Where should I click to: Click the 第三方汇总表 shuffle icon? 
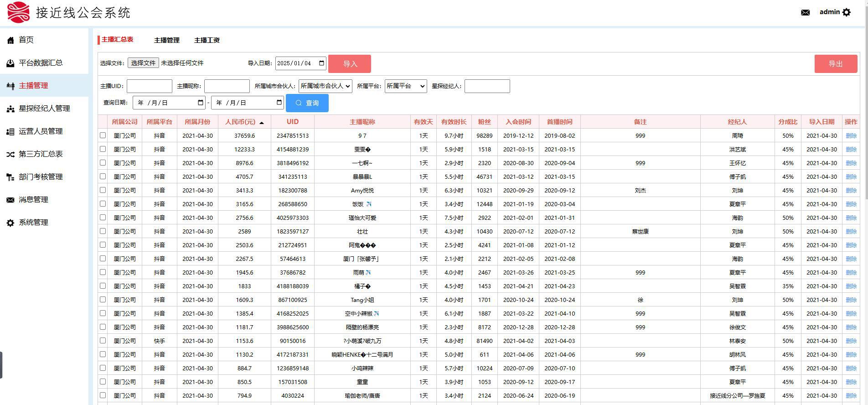coord(10,154)
